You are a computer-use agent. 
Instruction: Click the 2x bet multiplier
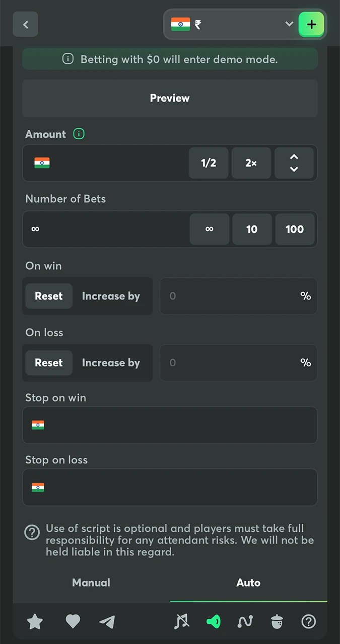pos(251,163)
